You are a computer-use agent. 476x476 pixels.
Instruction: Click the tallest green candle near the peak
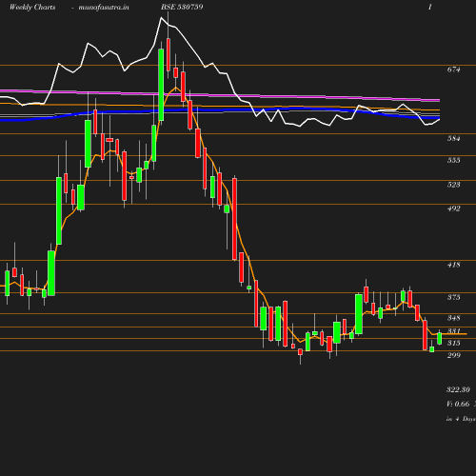click(x=161, y=85)
